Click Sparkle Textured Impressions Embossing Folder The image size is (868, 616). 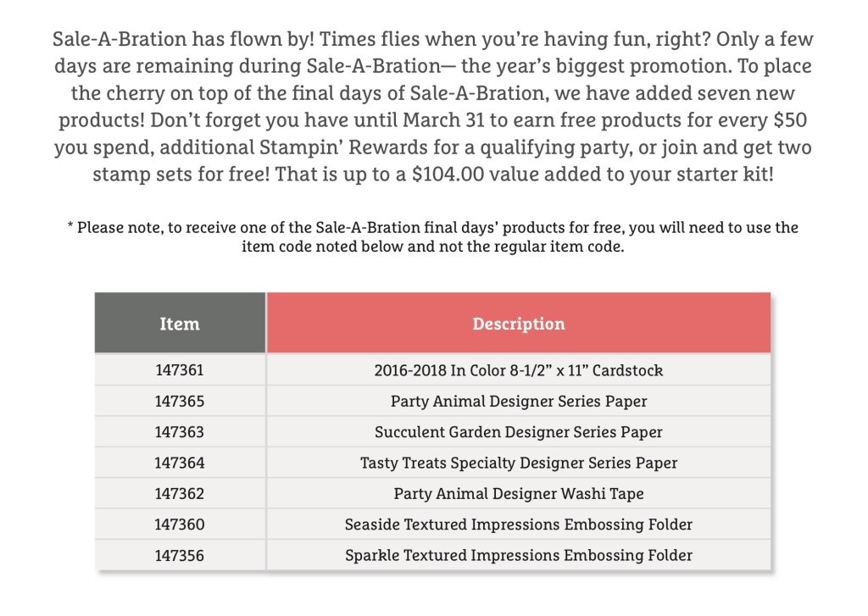point(518,556)
